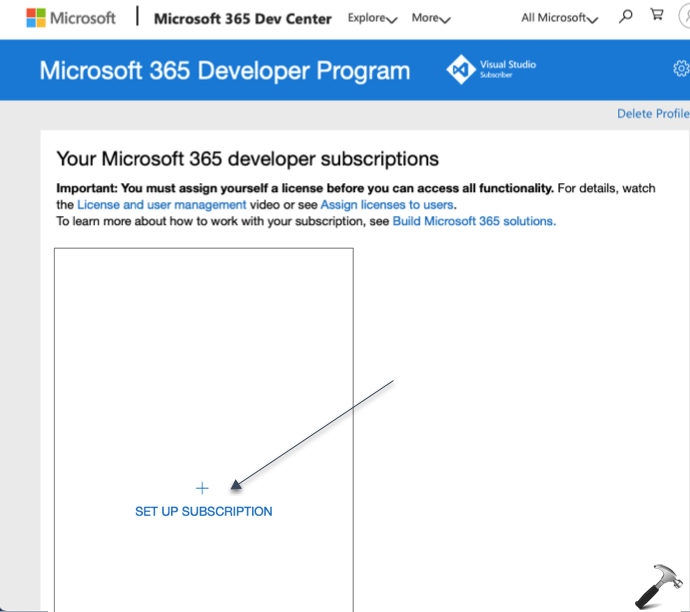
Task: Expand the Explore menu
Action: click(x=372, y=18)
